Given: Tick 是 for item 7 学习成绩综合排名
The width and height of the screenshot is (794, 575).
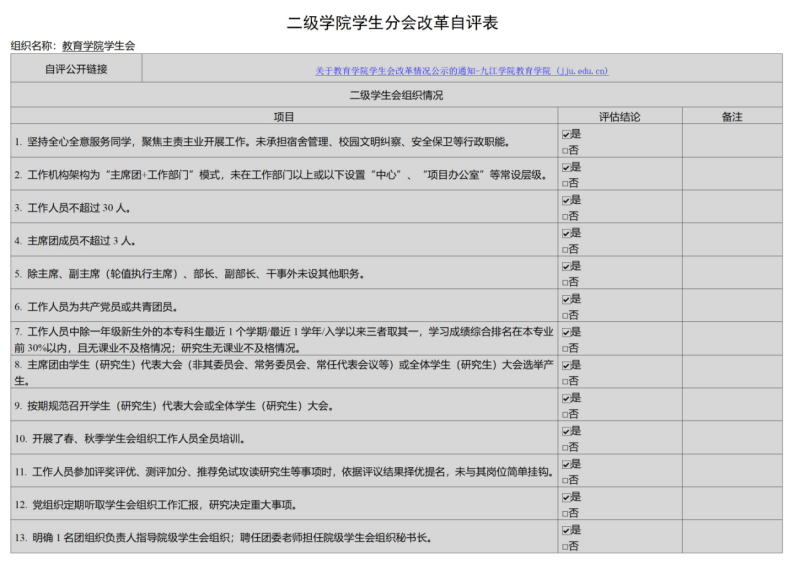Looking at the screenshot, I should [x=566, y=333].
